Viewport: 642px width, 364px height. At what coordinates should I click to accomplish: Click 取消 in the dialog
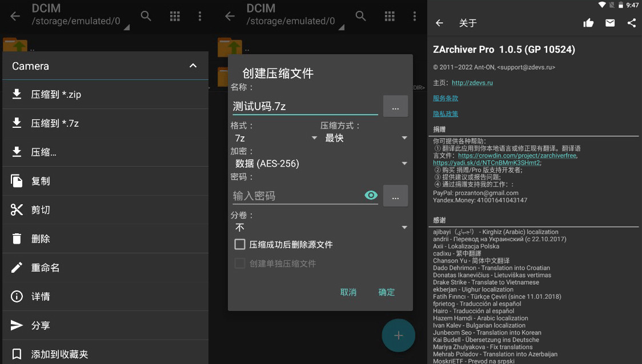[x=348, y=292]
